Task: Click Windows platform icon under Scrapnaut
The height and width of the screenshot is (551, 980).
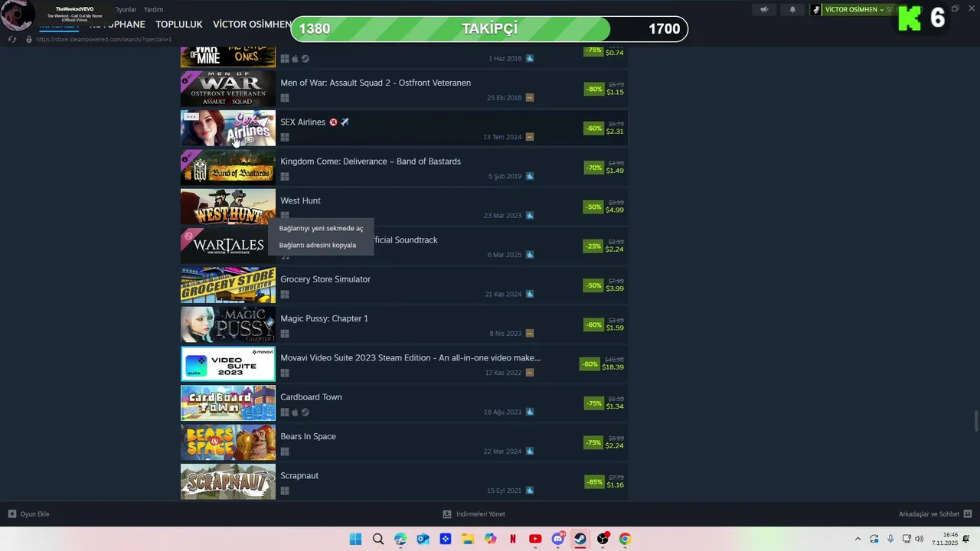Action: [285, 491]
